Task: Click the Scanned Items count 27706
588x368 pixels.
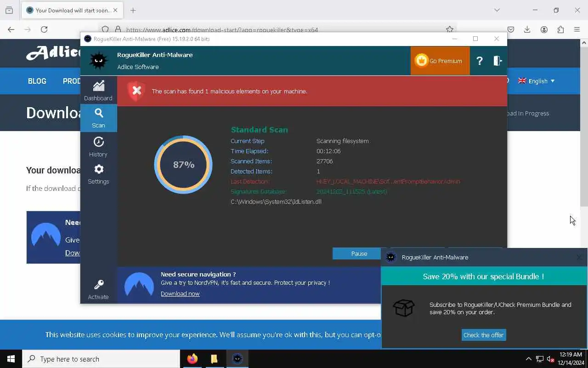Action: (x=324, y=161)
